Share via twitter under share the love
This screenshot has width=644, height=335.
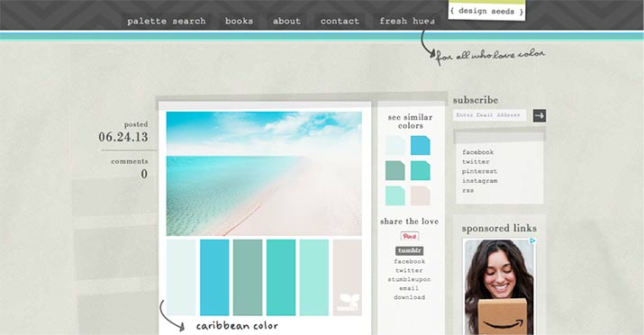[409, 270]
